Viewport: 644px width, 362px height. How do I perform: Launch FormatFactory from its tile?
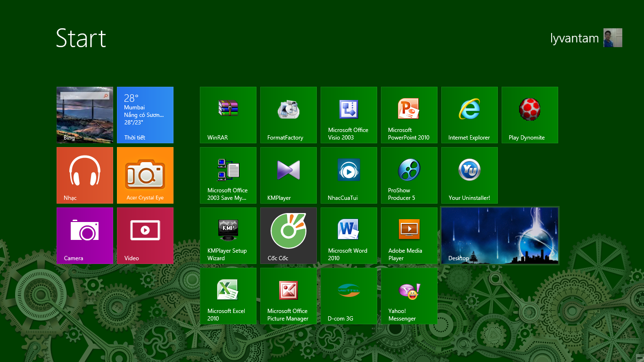(x=289, y=115)
